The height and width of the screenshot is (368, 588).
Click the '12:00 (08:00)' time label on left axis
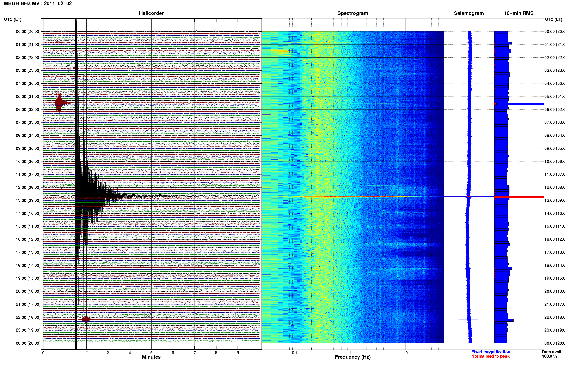[x=28, y=187]
